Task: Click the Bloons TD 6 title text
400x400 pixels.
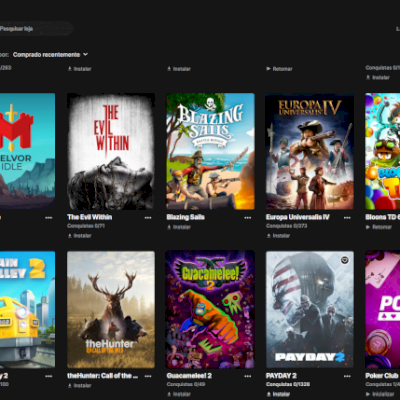Action: click(x=383, y=217)
